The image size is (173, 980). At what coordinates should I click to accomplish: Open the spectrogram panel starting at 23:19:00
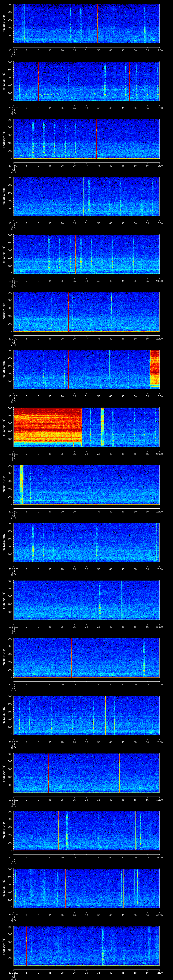pyautogui.click(x=86, y=196)
